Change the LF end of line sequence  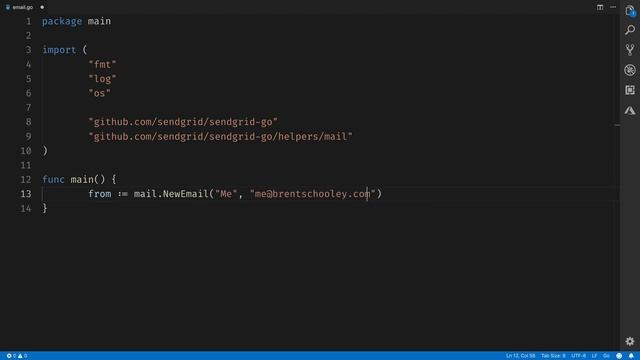pyautogui.click(x=594, y=356)
